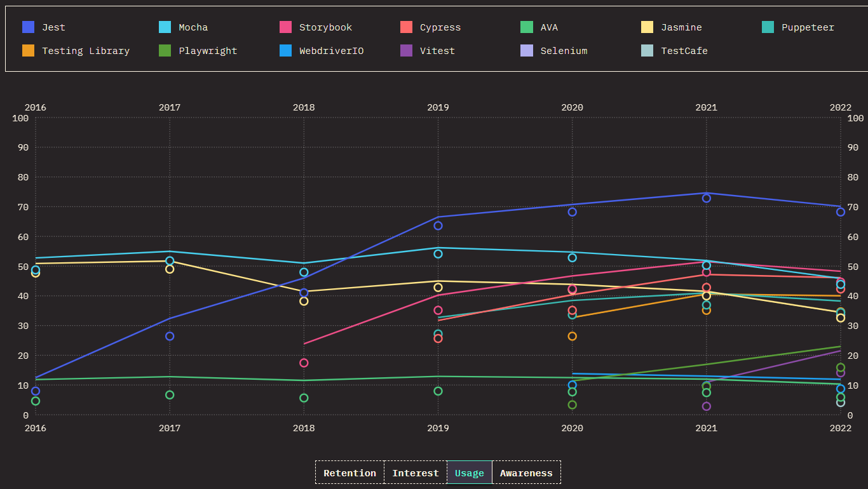Select the WebdriverIO legend label
The image size is (868, 489).
[x=332, y=51]
